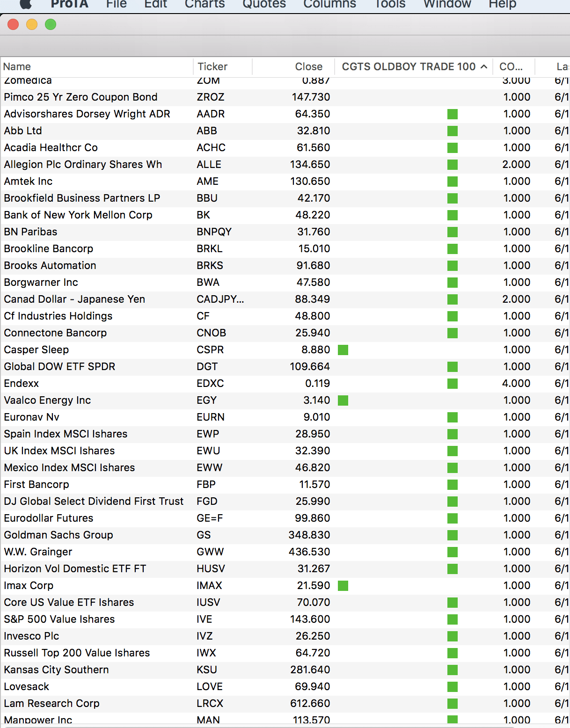This screenshot has height=728, width=570.
Task: Select DJ Global Select Dividend First Trust
Action: [x=285, y=502]
